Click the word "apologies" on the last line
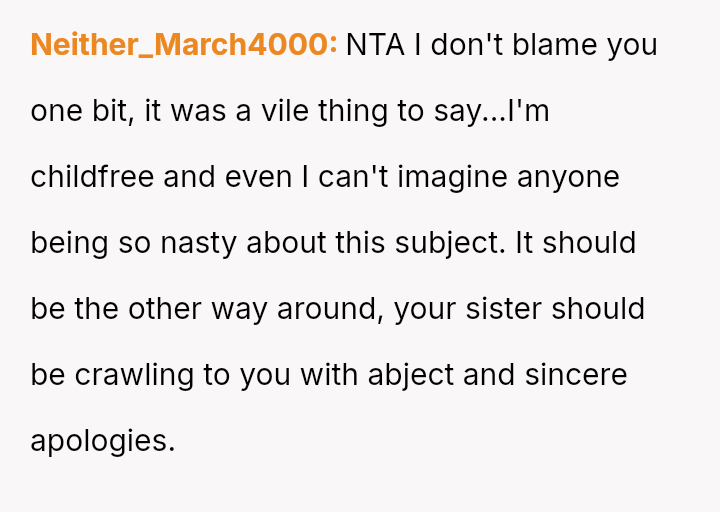The width and height of the screenshot is (720, 512). coord(102,441)
